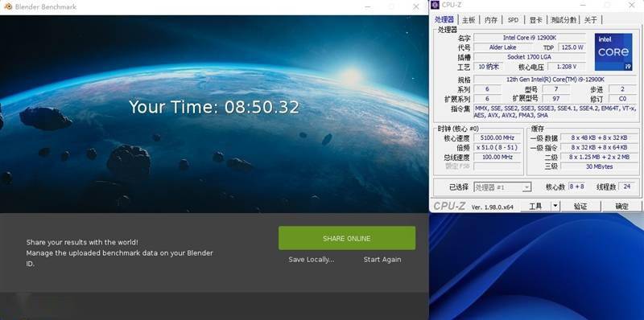Click the Socket 1700 LGA value
Viewport: 644px width, 320px height.
[x=530, y=57]
